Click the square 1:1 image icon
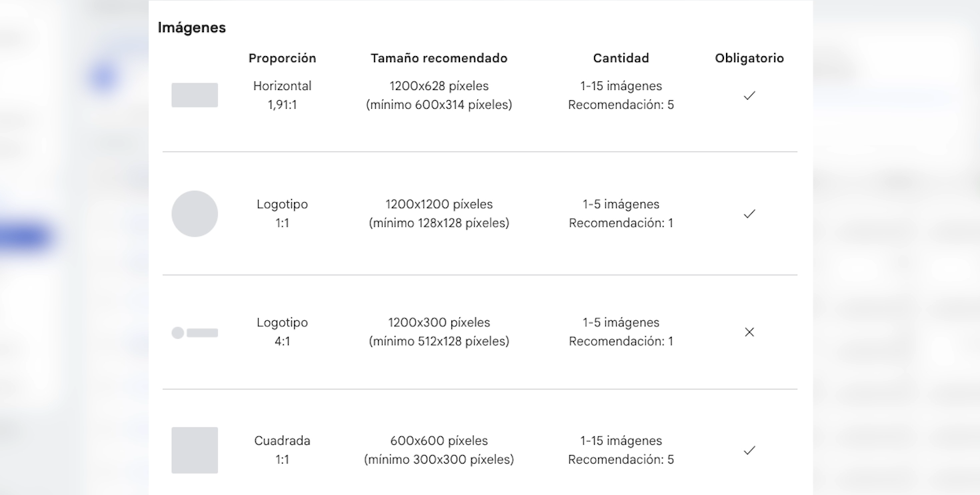 [195, 450]
